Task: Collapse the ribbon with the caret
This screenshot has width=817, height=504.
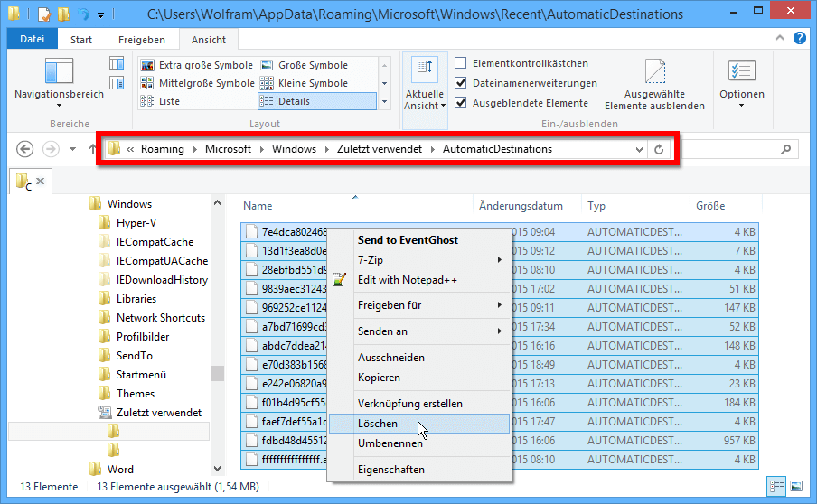Action: (x=779, y=38)
